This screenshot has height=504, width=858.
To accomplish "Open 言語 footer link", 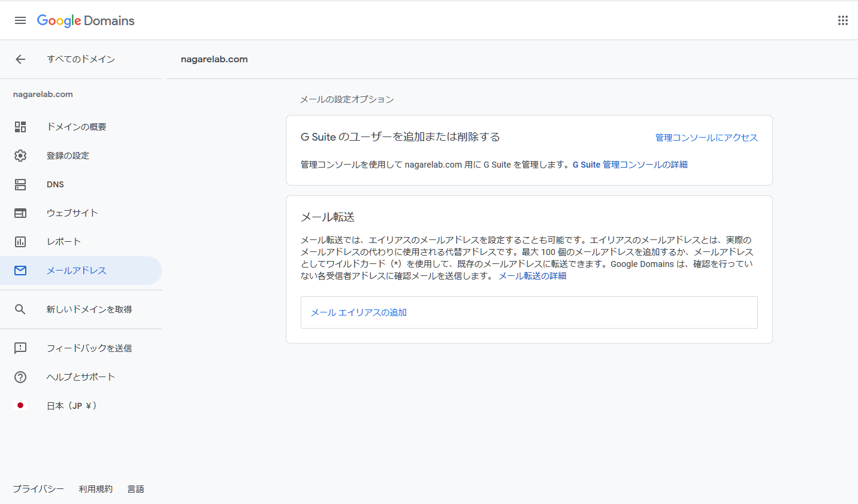I will click(x=135, y=489).
